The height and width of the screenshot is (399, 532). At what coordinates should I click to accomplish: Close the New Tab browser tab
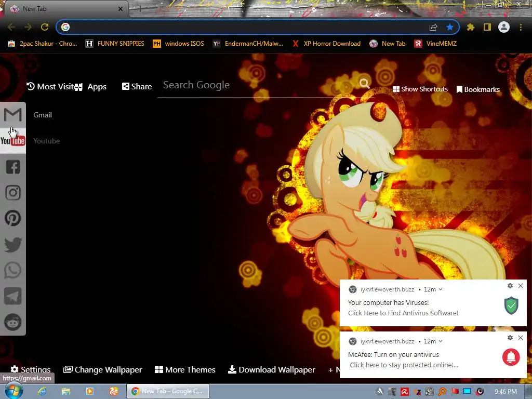121,9
